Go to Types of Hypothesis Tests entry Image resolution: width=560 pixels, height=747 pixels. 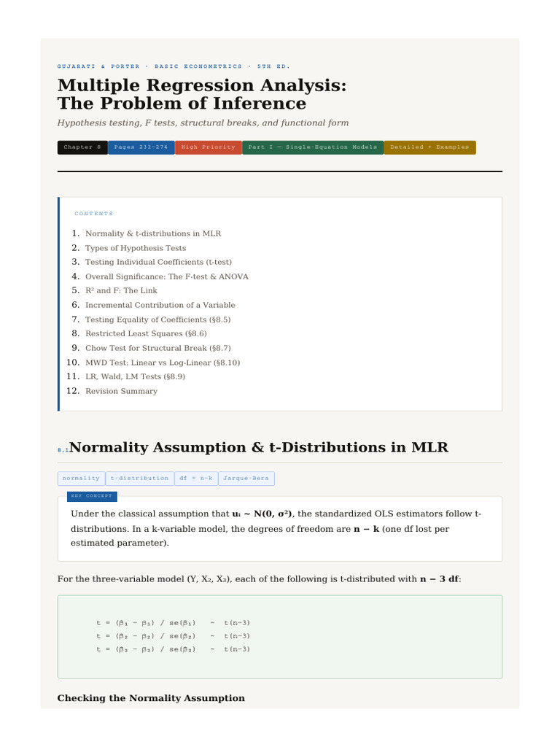pyautogui.click(x=135, y=248)
